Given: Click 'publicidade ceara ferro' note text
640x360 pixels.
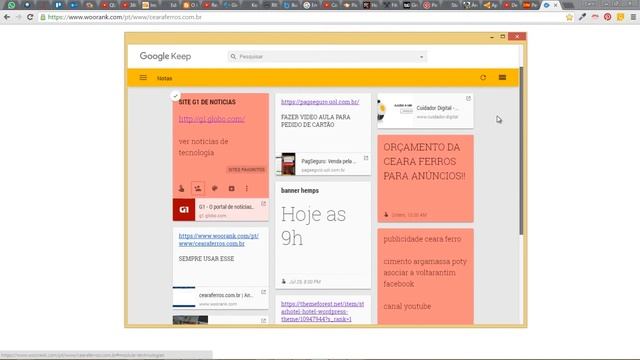Looking at the screenshot, I should pyautogui.click(x=422, y=239).
